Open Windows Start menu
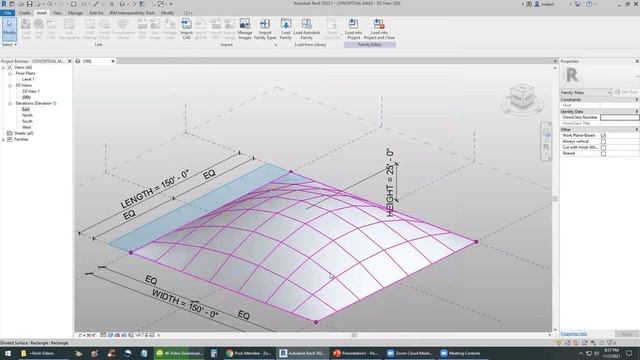Screen dimensions: 640x360 [7, 353]
